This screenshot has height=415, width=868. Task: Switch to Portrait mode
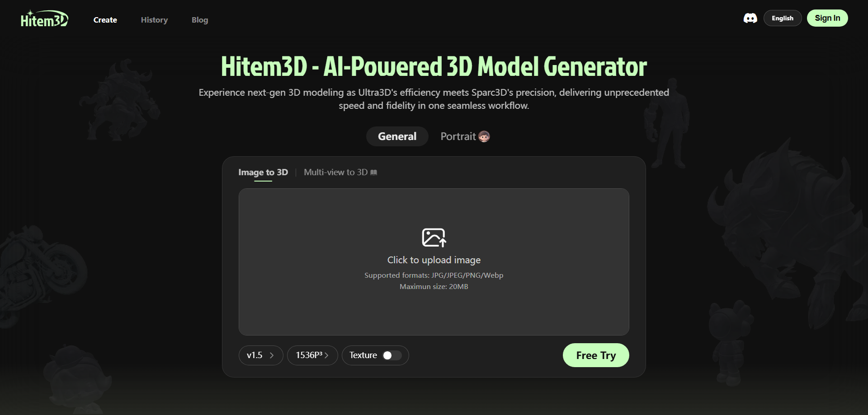(458, 136)
